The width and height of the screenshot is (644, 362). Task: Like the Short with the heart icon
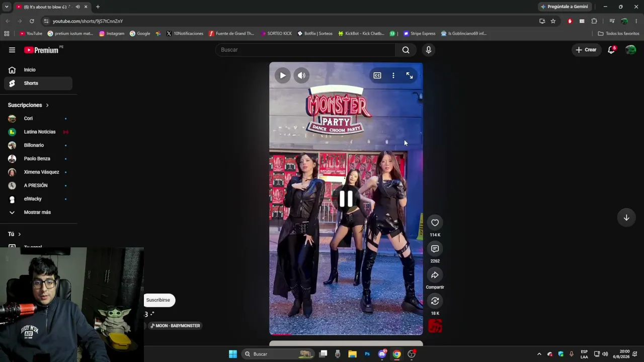coord(435,223)
